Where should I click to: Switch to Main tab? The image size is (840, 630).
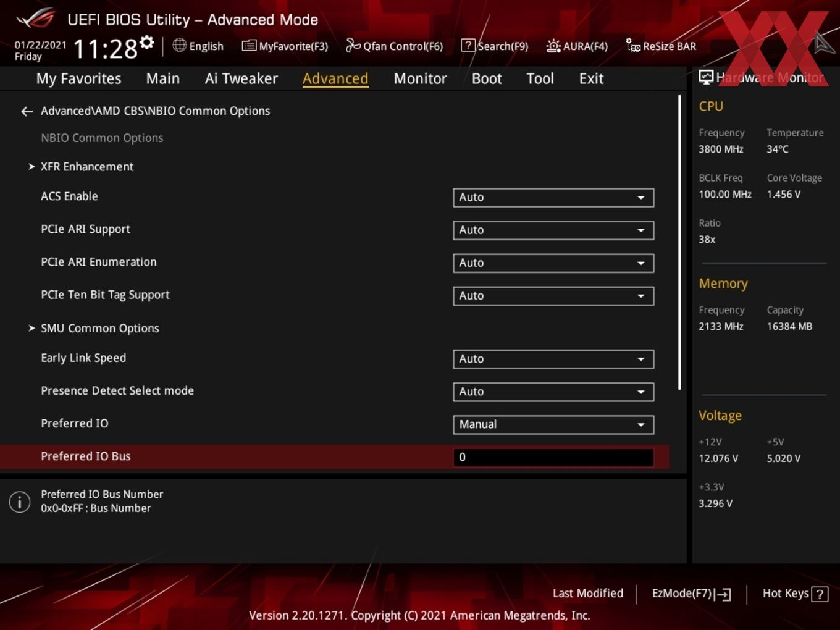163,78
